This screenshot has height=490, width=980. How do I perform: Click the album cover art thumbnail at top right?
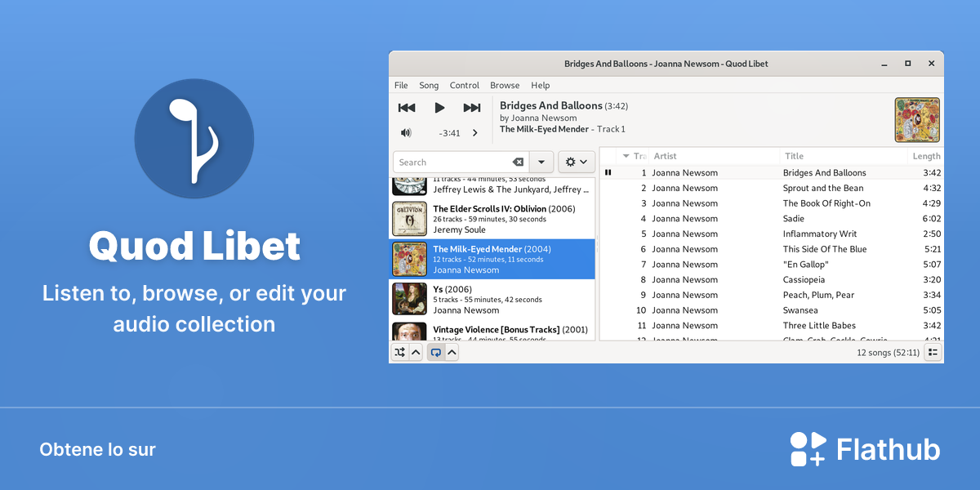(x=917, y=120)
